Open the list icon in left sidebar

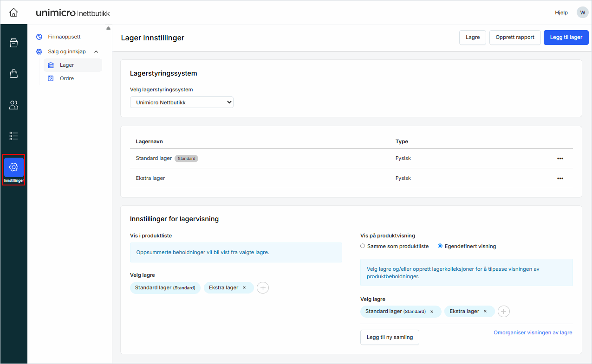click(x=14, y=136)
